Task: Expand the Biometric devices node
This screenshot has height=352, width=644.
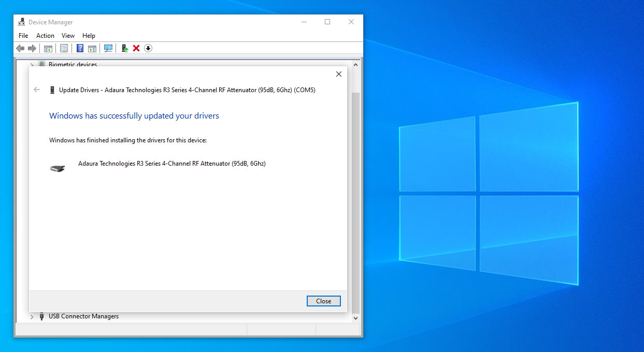Action: (32, 65)
